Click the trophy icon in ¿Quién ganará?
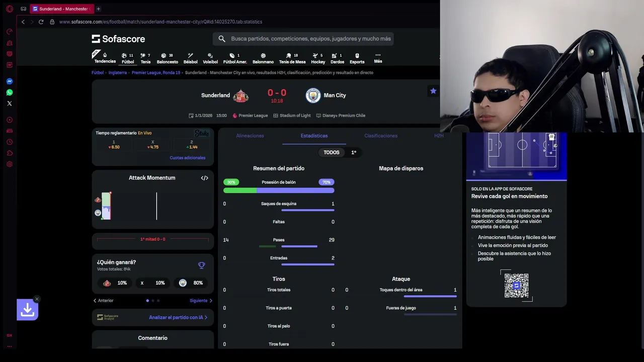 [x=202, y=265]
